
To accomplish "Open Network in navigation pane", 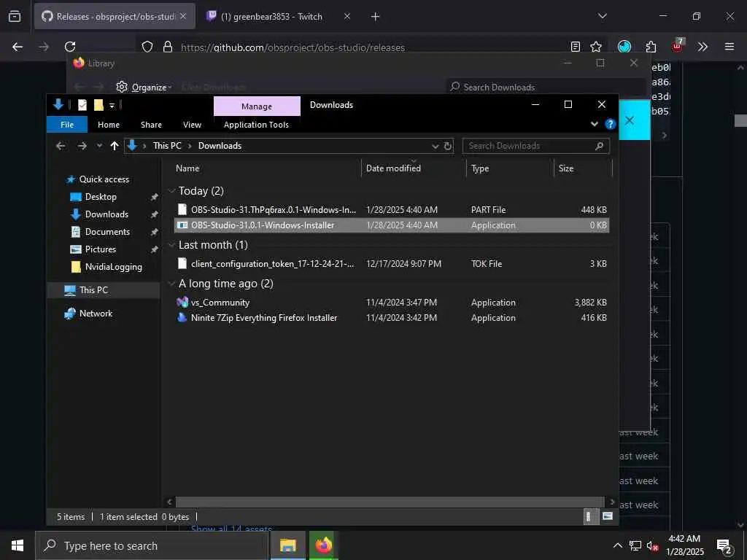I will click(96, 314).
